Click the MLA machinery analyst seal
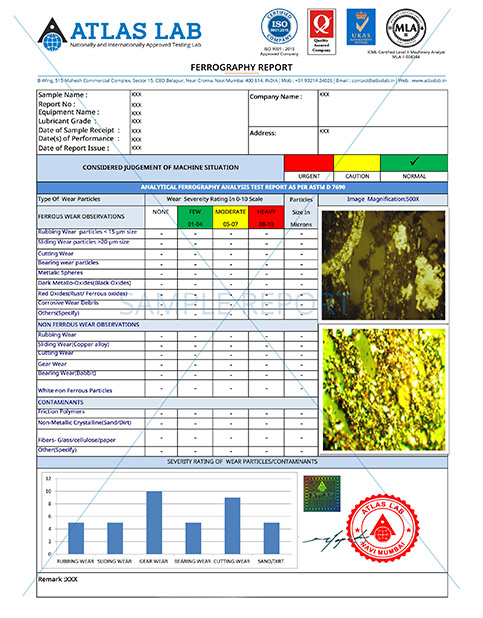The width and height of the screenshot is (483, 618). (x=406, y=28)
